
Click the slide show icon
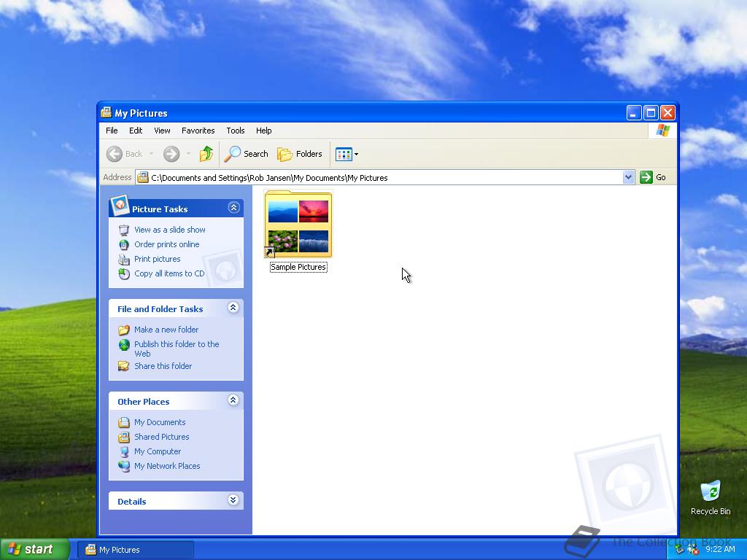tap(124, 230)
